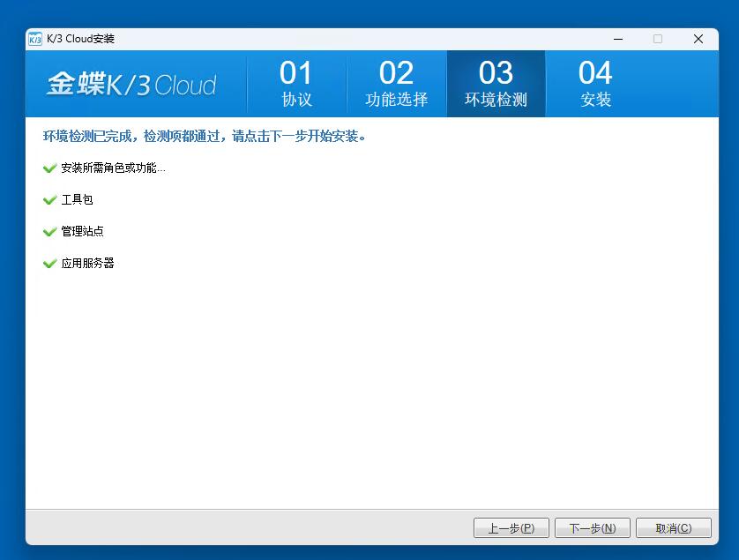Click the green checkmark beside 工具包
This screenshot has height=560, width=739.
click(49, 200)
